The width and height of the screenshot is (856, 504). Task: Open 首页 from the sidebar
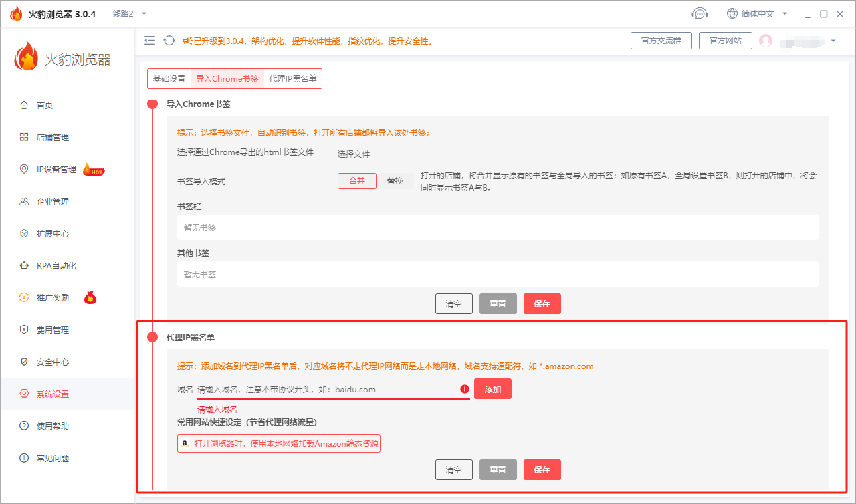[45, 105]
